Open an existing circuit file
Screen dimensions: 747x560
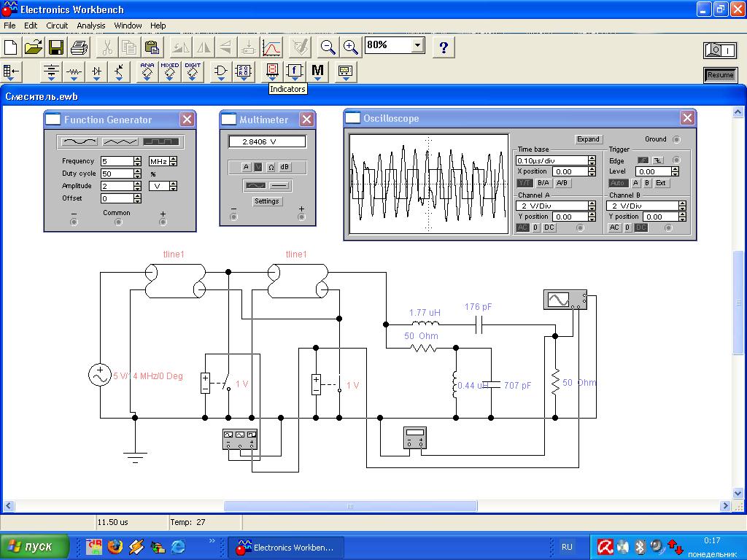click(x=34, y=47)
